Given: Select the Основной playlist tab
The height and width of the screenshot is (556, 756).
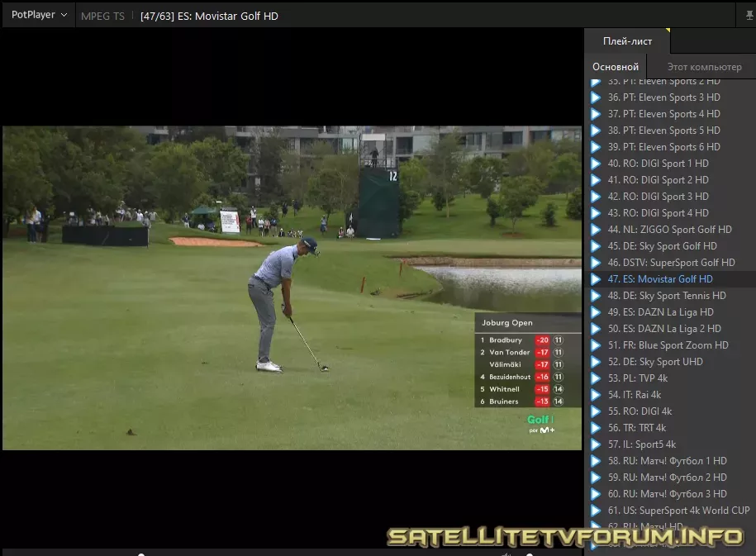Looking at the screenshot, I should click(616, 67).
